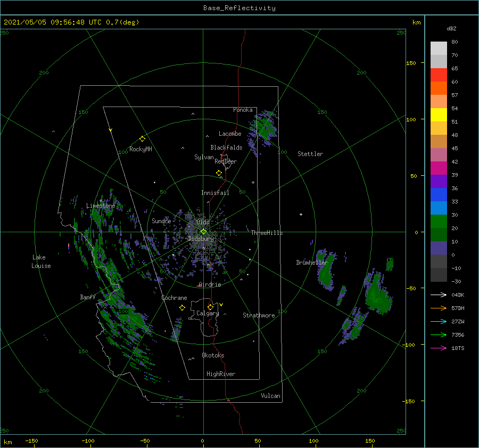Viewport: 479px width, 448px height.
Task: Select the yellow diamond marker below RedDeer
Action: pos(219,173)
